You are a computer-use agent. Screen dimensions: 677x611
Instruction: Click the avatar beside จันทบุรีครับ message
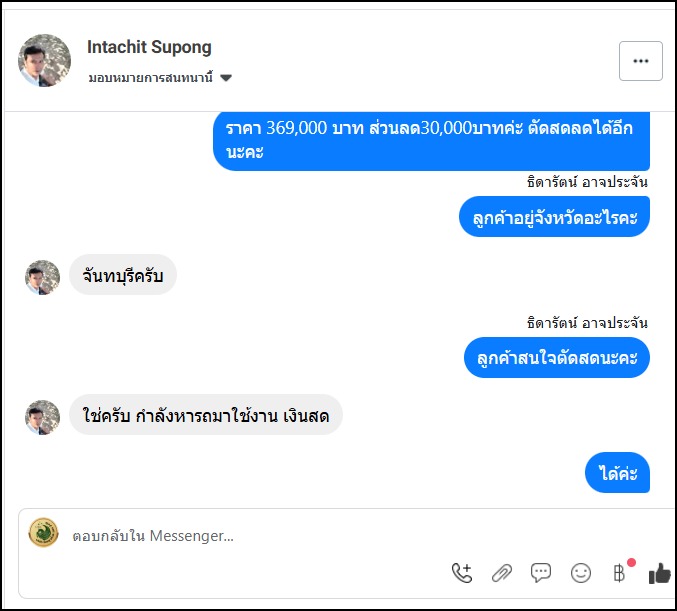(43, 277)
